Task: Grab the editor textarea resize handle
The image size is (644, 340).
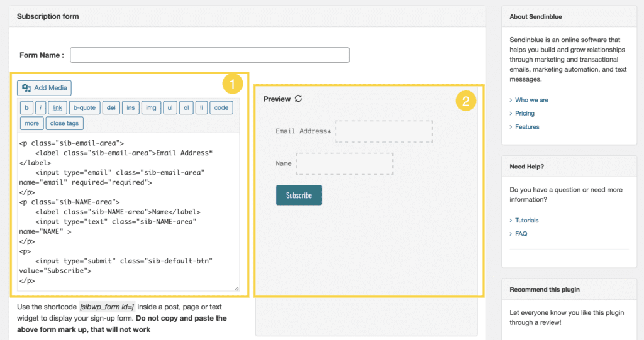Action: pos(236,288)
